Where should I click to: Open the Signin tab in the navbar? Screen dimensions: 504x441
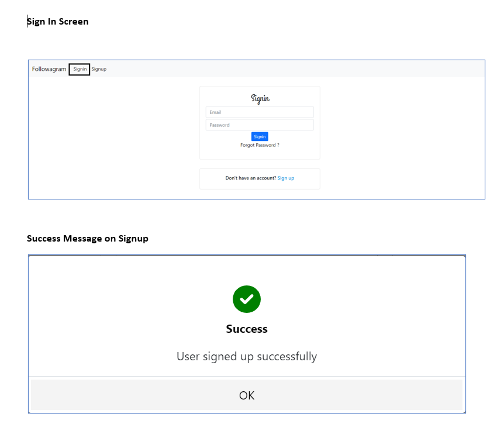(x=80, y=69)
